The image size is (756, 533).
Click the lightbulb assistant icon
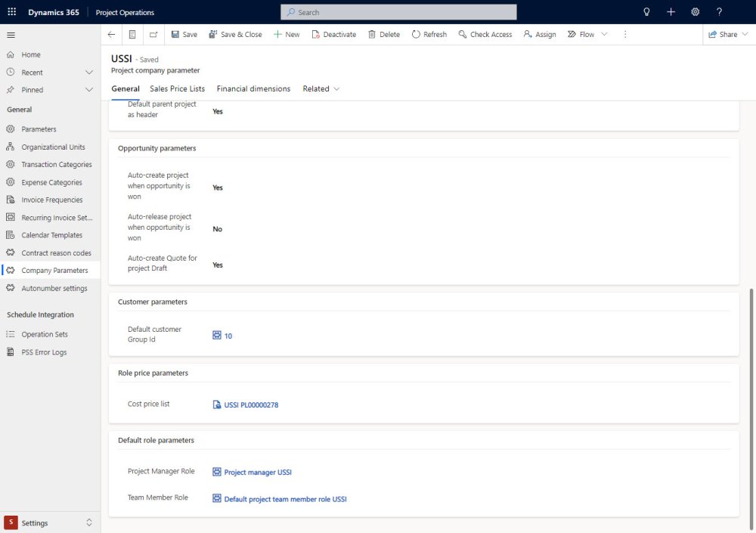pos(646,12)
